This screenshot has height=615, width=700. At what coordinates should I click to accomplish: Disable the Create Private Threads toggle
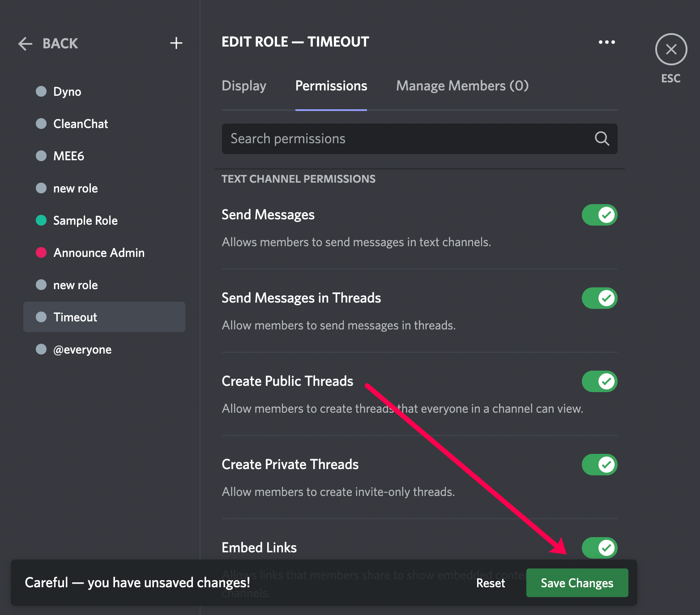(599, 465)
